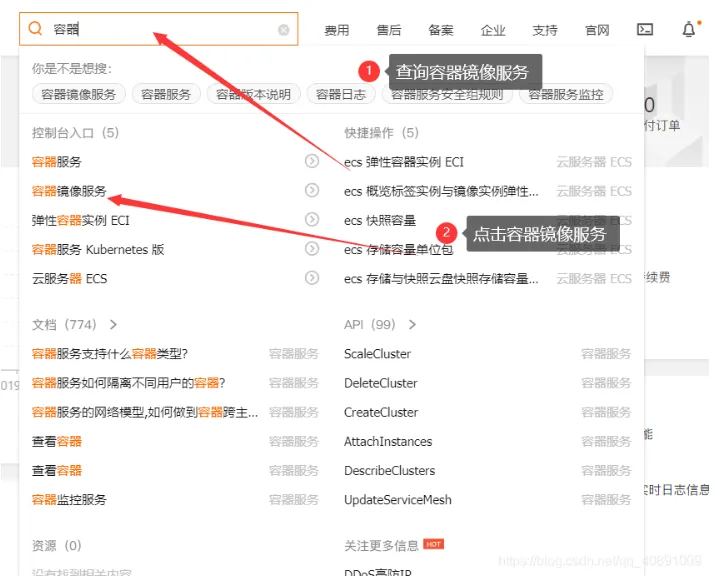The height and width of the screenshot is (581, 723).
Task: Open 容器服务 Kubernetes 版 console entry
Action: pos(98,249)
